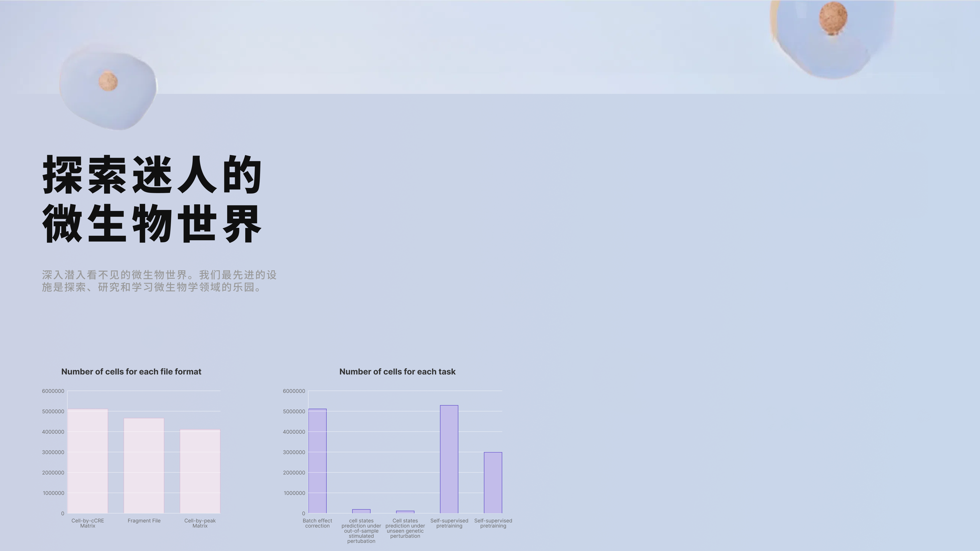This screenshot has width=980, height=551.
Task: Select 6000000 on the file format chart axis
Action: pyautogui.click(x=53, y=391)
